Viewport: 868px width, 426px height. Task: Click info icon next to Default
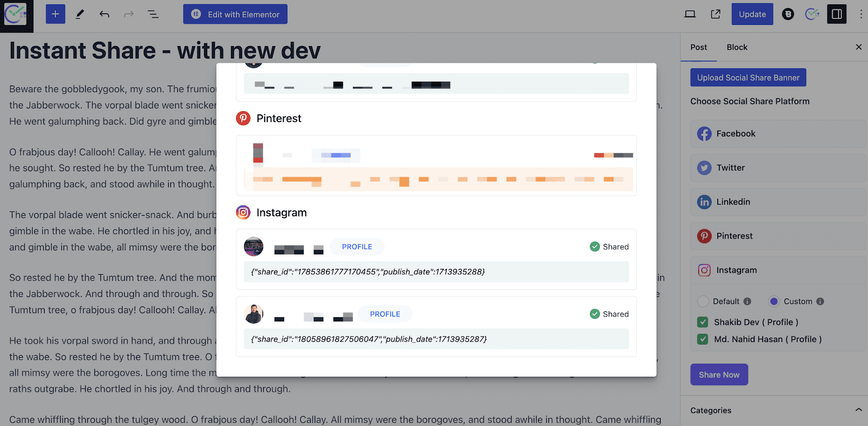click(747, 301)
